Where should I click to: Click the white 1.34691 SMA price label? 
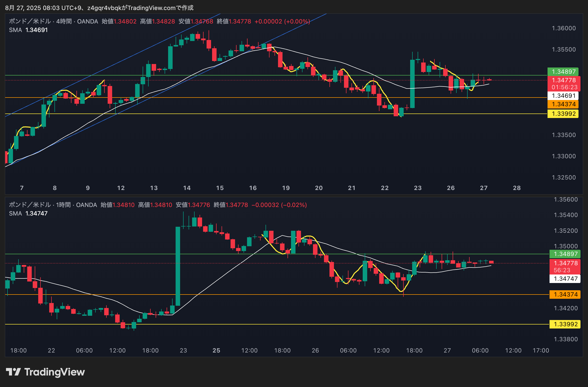(564, 96)
